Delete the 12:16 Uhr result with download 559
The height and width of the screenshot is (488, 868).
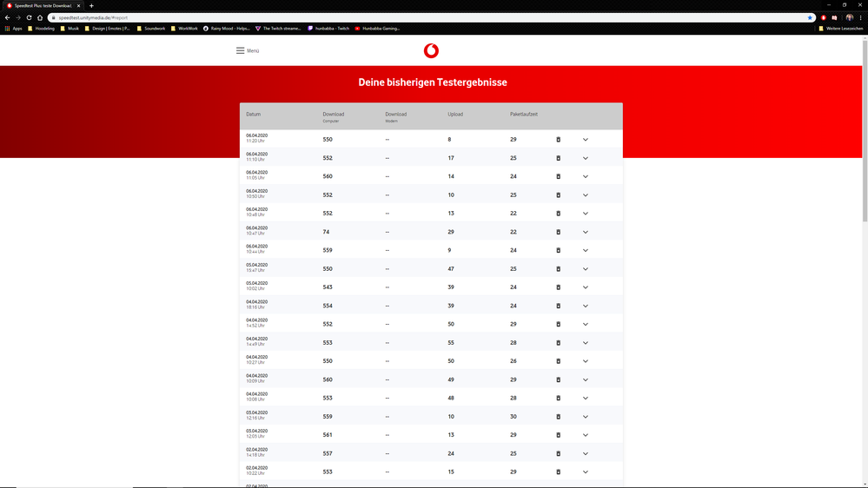pyautogui.click(x=558, y=417)
